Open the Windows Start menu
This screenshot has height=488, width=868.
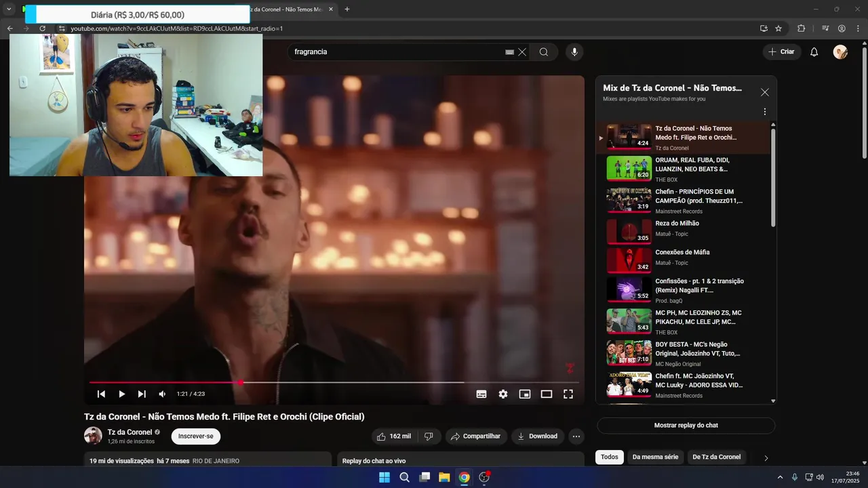point(384,477)
